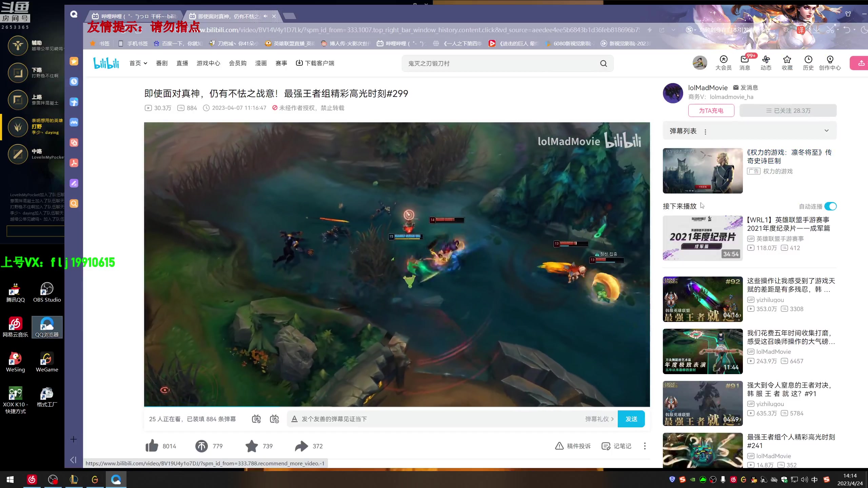Click 下载客户端 download link
Image resolution: width=868 pixels, height=488 pixels.
coord(315,63)
